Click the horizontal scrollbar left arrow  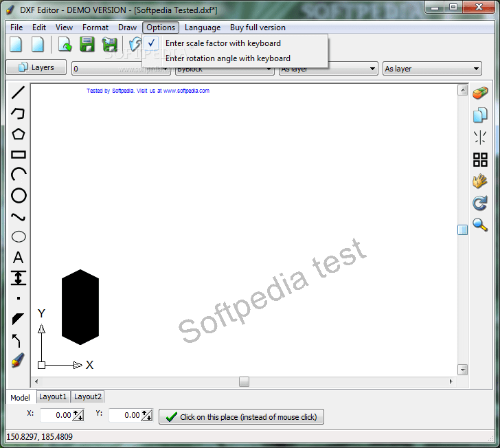coord(36,381)
